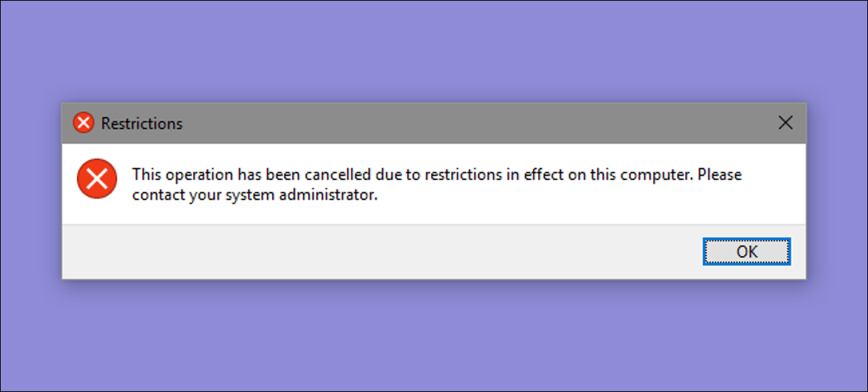Click the small red error icon in title bar
Screen dimensions: 868x392
click(84, 124)
